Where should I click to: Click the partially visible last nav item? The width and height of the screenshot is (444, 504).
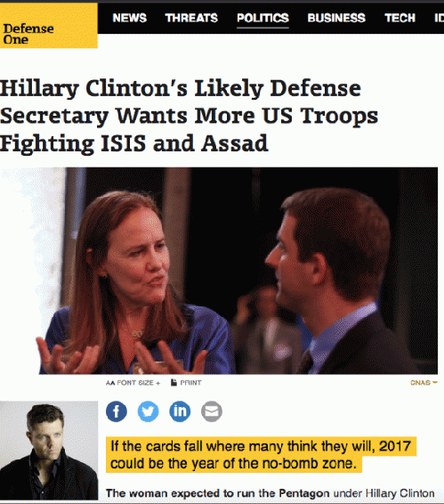pyautogui.click(x=440, y=18)
